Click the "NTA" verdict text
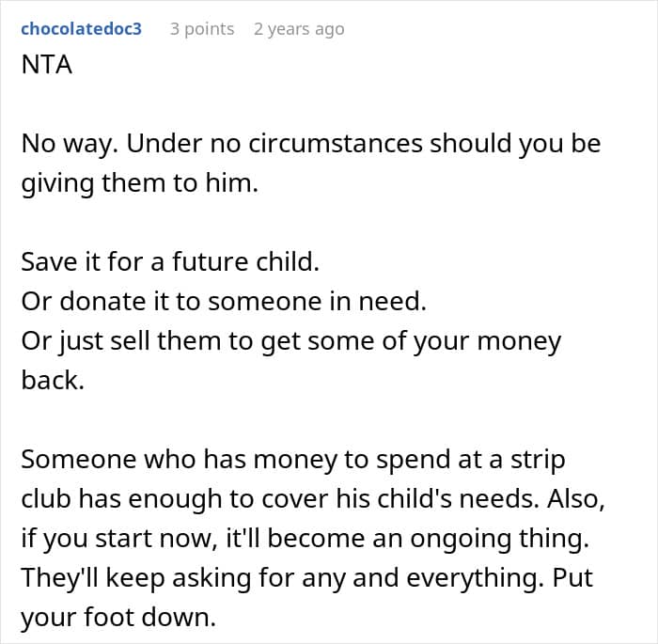658x644 pixels. click(46, 68)
